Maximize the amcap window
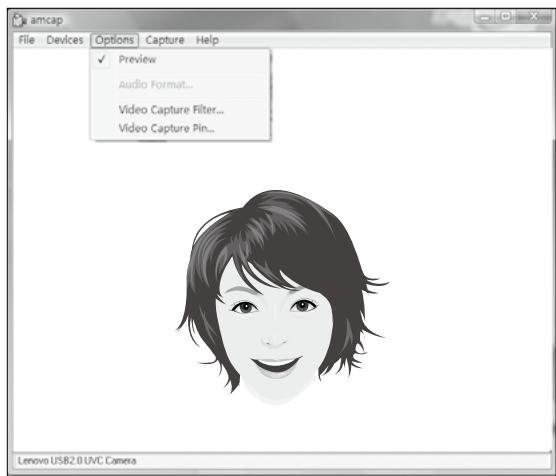This screenshot has height=476, width=556. pyautogui.click(x=506, y=16)
